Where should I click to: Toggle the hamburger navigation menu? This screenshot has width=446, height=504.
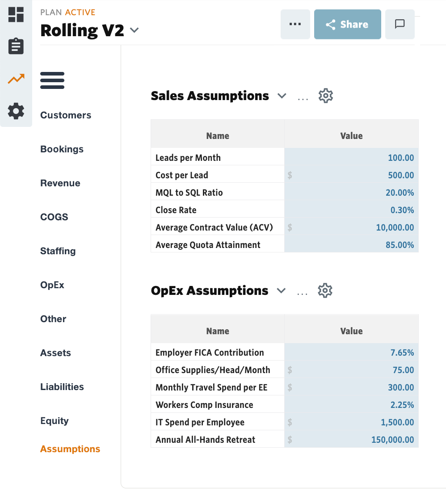[52, 80]
